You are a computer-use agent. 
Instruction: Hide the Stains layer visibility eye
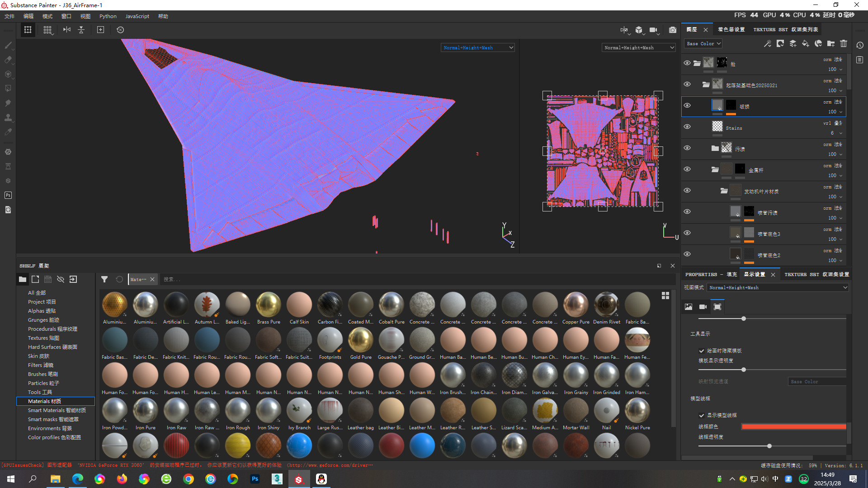[687, 127]
